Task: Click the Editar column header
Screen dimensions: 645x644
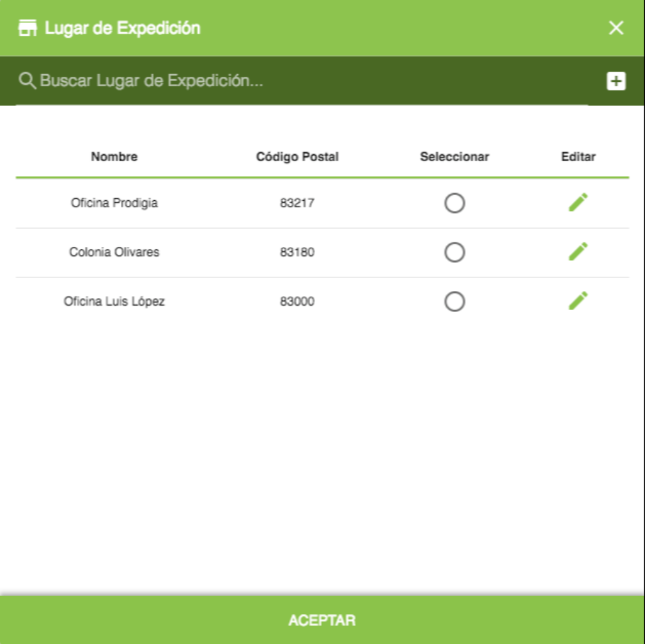Action: point(578,157)
